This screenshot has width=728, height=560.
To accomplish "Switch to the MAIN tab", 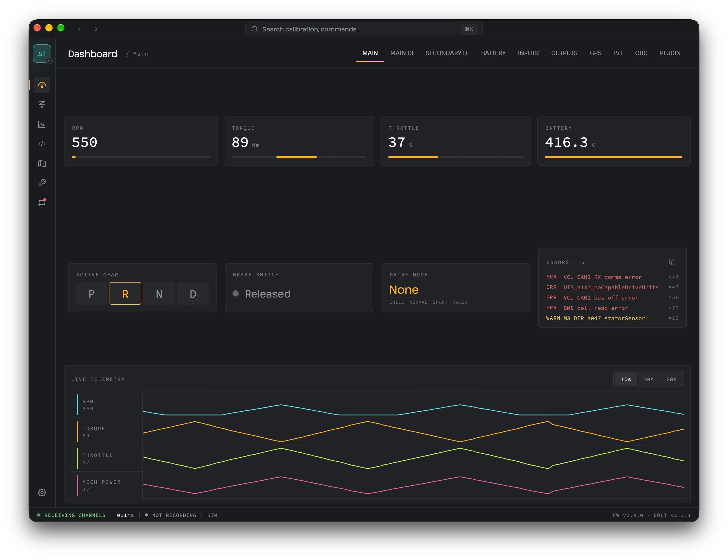I will tap(370, 53).
